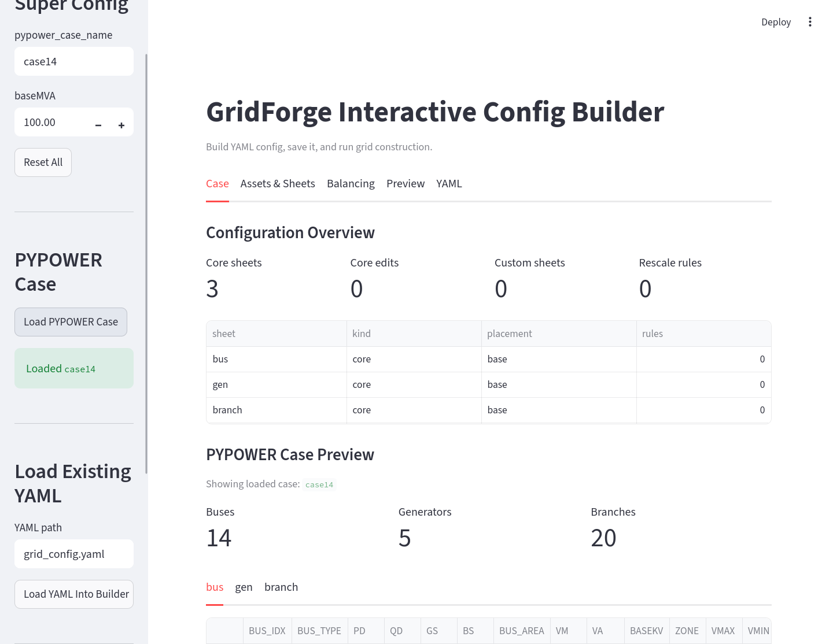Image resolution: width=833 pixels, height=644 pixels.
Task: Click the Core sheets value 3
Action: 212,289
